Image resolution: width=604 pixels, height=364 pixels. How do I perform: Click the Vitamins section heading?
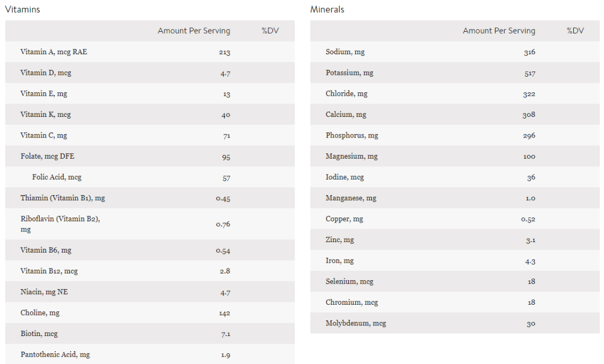pos(22,10)
